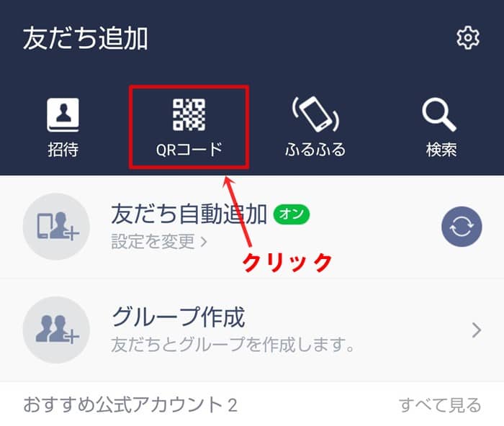
Task: Open settings via the gear icon
Action: [468, 38]
